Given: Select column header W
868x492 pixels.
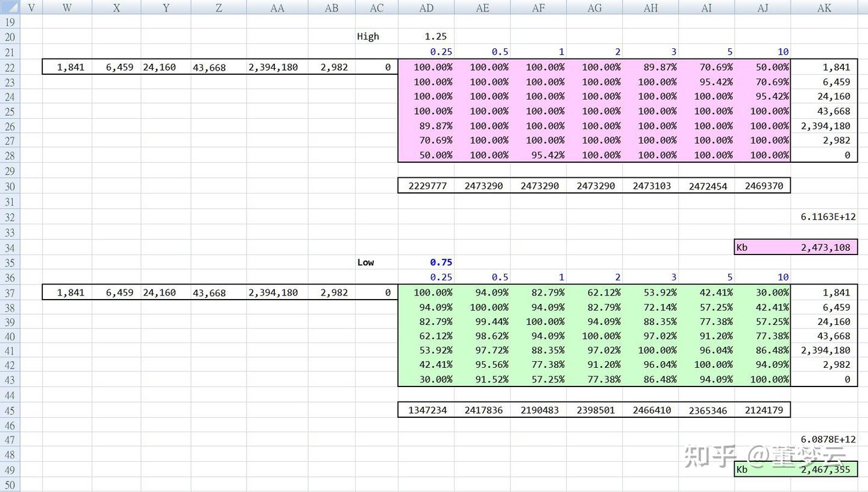Looking at the screenshot, I should (x=67, y=7).
